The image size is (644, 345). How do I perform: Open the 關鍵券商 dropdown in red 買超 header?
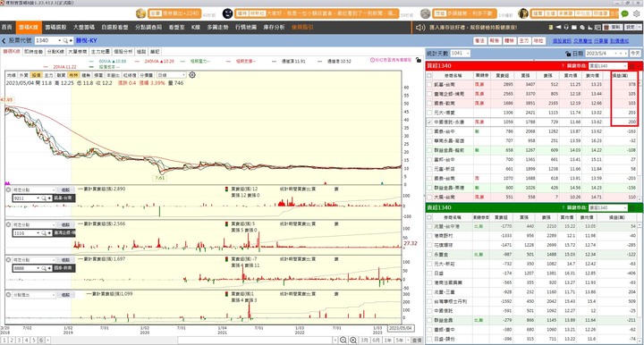tap(625, 65)
